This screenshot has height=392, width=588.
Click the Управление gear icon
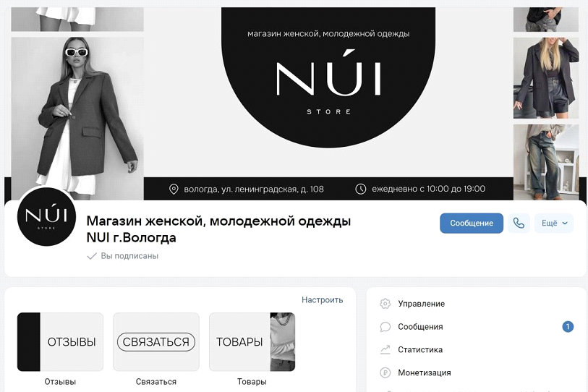coord(385,304)
